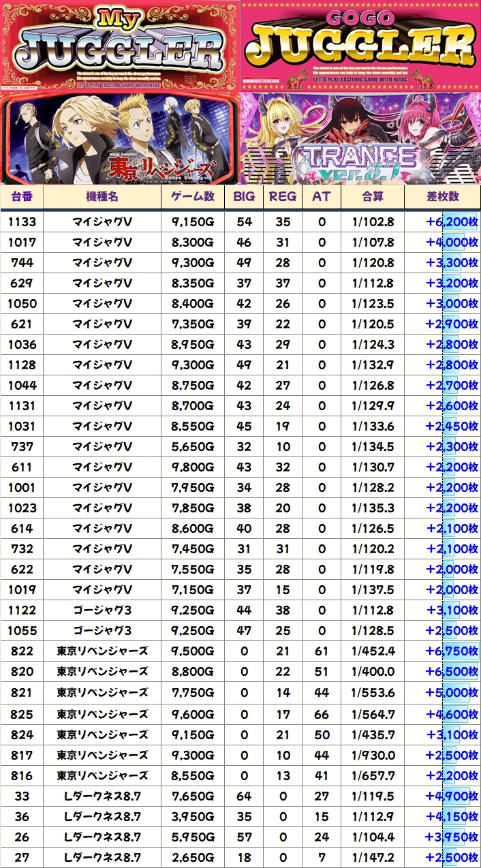Select the AT column header
481x868 pixels.
point(321,197)
